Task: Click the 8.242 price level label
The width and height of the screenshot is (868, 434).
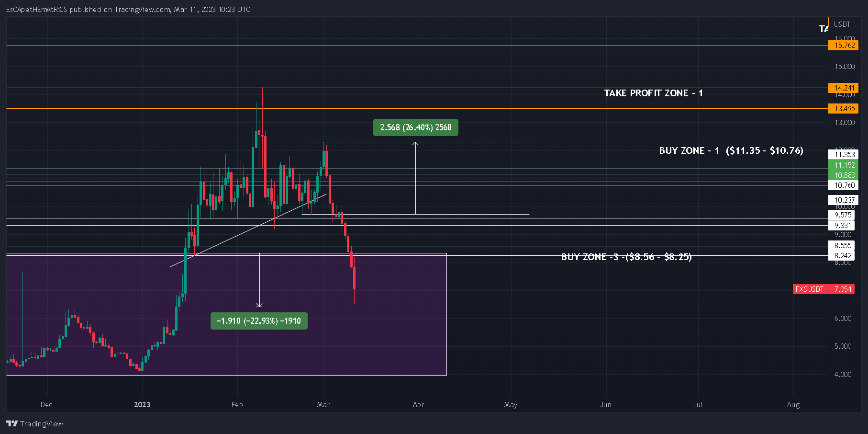Action: click(x=841, y=256)
